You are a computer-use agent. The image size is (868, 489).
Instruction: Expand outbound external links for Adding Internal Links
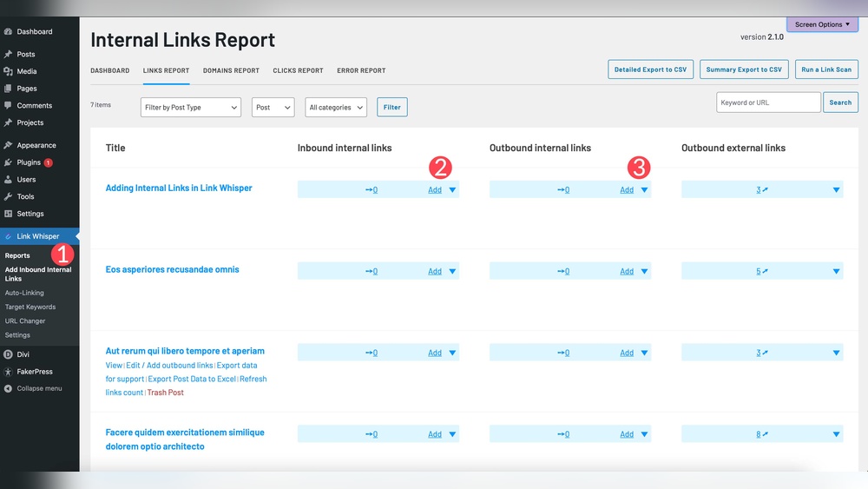(836, 190)
